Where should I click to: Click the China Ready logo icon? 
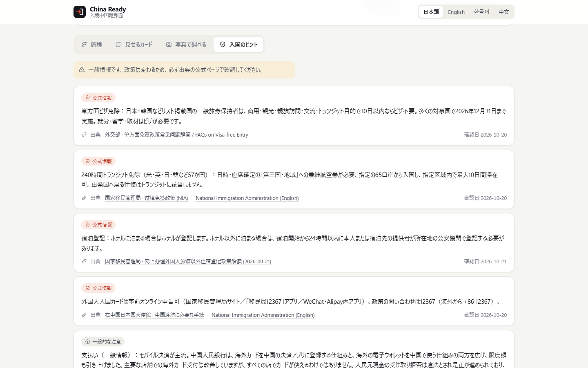(x=80, y=12)
